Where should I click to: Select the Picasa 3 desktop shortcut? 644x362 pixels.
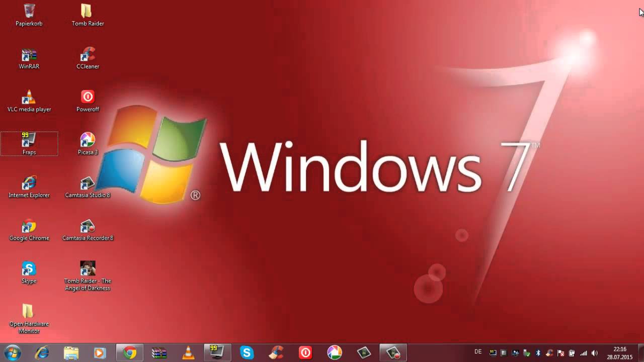(x=88, y=144)
